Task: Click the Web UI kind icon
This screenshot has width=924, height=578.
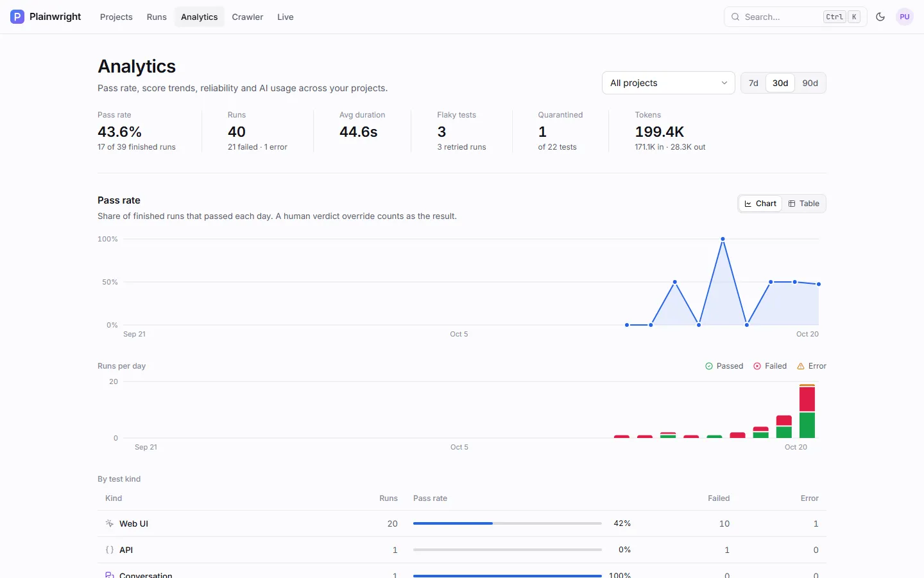Action: (x=110, y=523)
